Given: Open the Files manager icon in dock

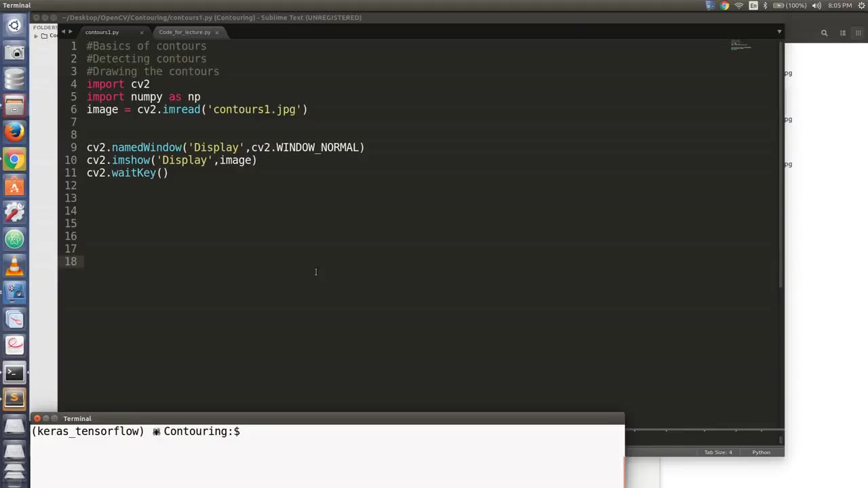Looking at the screenshot, I should (x=14, y=106).
